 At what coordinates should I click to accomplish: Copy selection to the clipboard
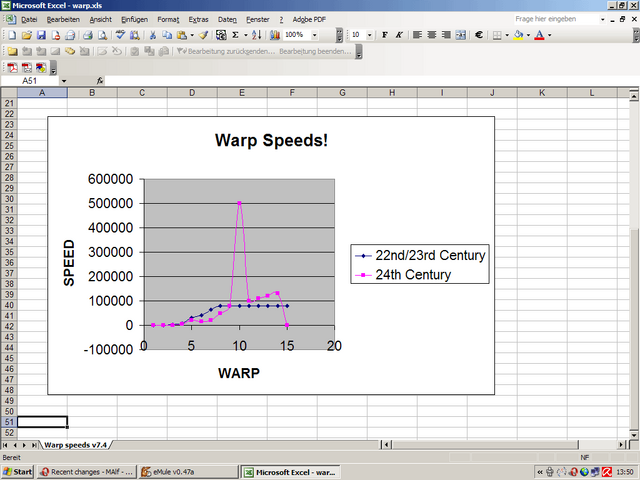coord(167,35)
